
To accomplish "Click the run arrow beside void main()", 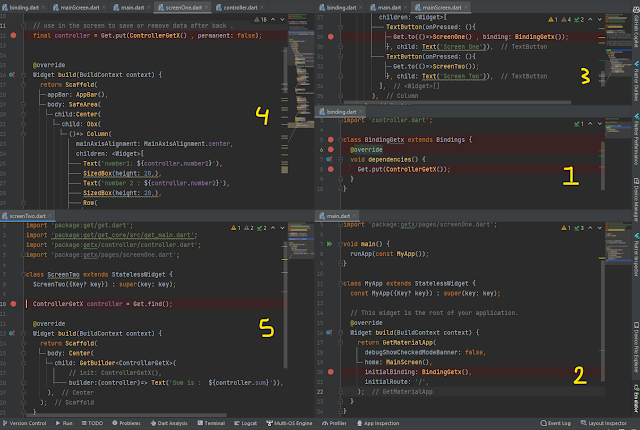I will click(331, 242).
